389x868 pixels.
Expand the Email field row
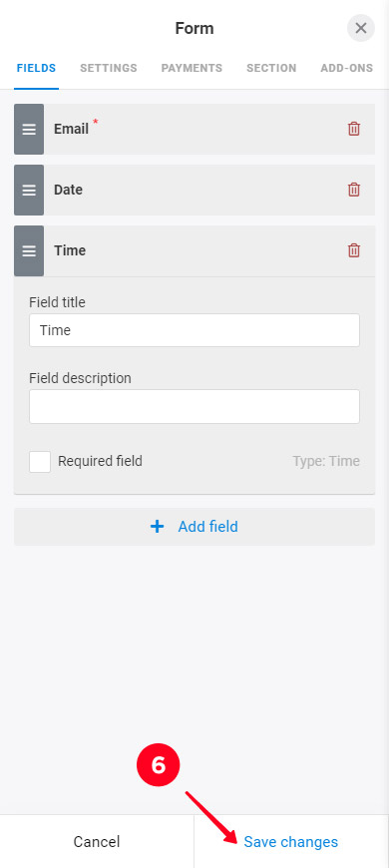coord(194,129)
